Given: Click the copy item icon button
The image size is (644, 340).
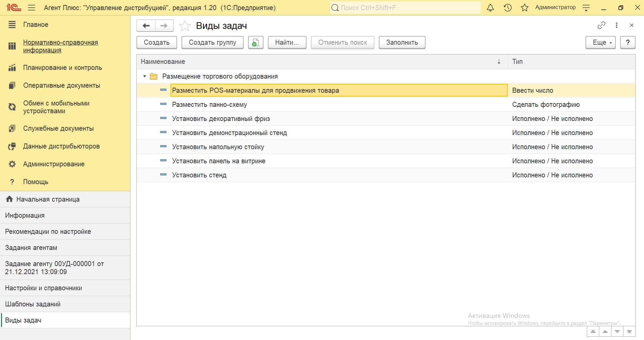Looking at the screenshot, I should click(x=255, y=43).
